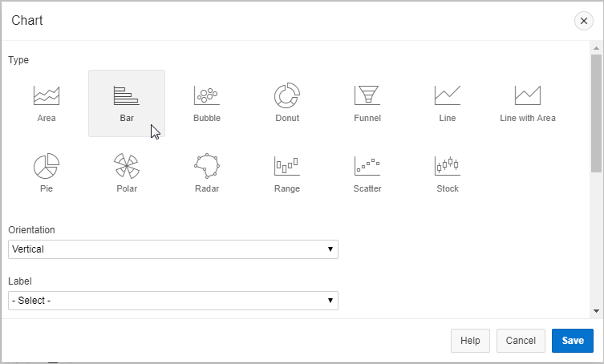604x364 pixels.
Task: Select the Donut chart type
Action: pyautogui.click(x=287, y=103)
